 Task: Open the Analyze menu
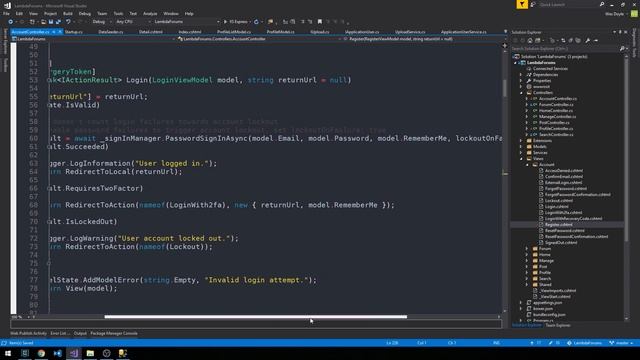(150, 13)
